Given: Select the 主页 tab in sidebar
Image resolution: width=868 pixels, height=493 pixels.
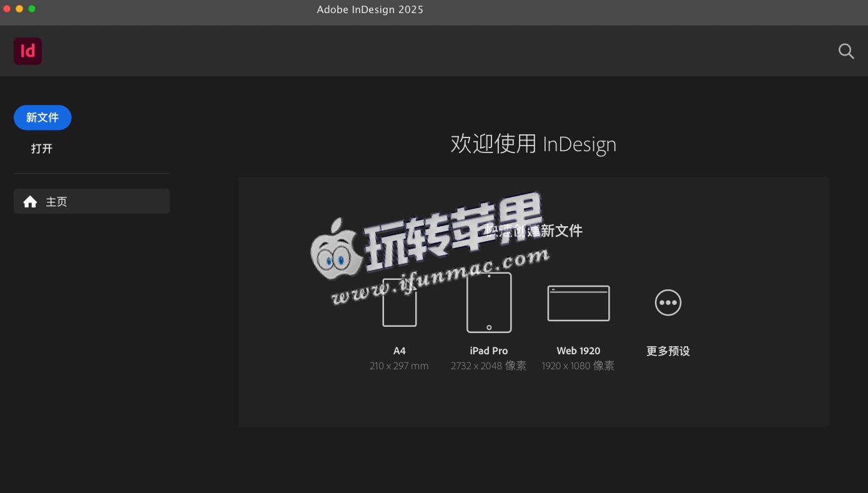Looking at the screenshot, I should click(92, 201).
